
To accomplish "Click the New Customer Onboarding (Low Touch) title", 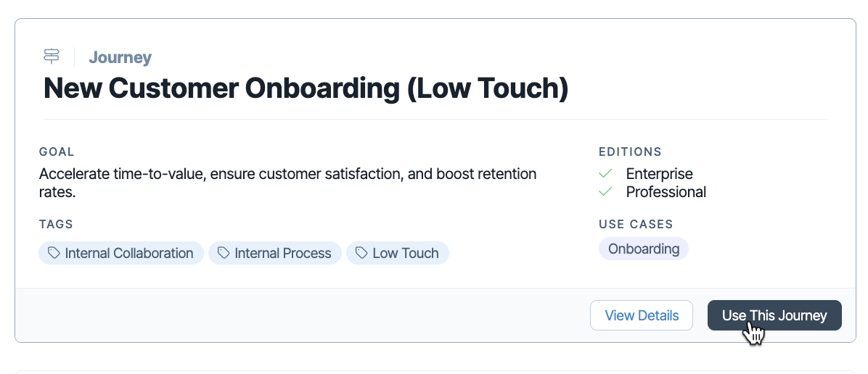I will click(306, 88).
